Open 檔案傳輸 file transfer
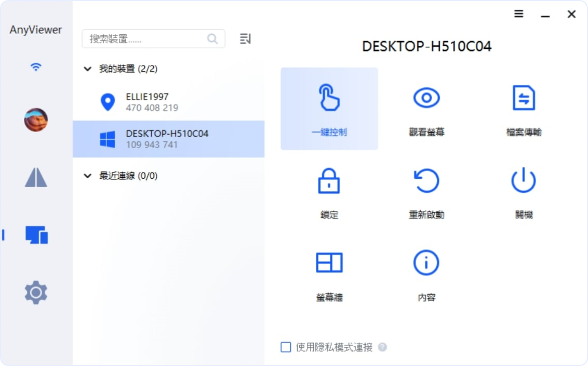The height and width of the screenshot is (366, 588). [524, 109]
